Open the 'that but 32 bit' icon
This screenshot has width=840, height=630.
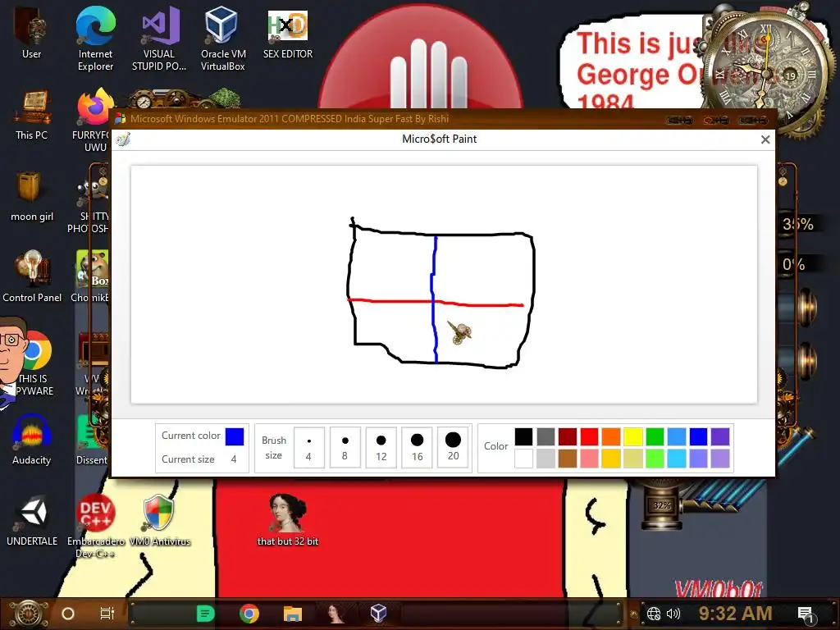pos(288,521)
